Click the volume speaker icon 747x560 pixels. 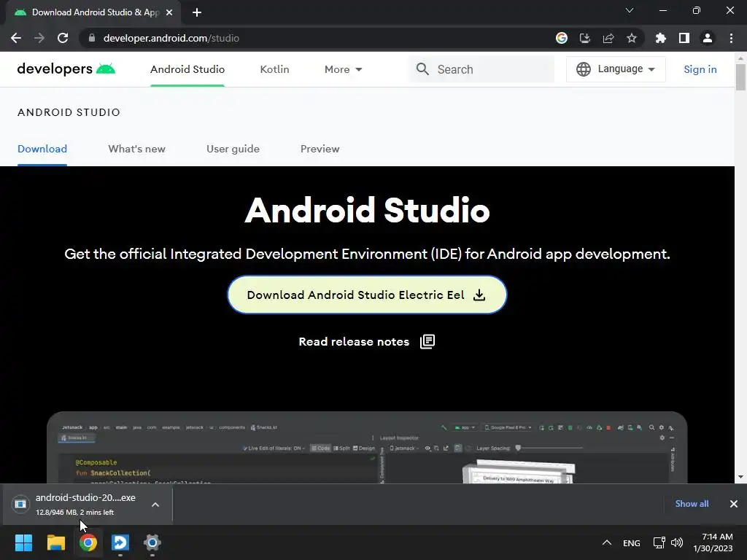676,542
